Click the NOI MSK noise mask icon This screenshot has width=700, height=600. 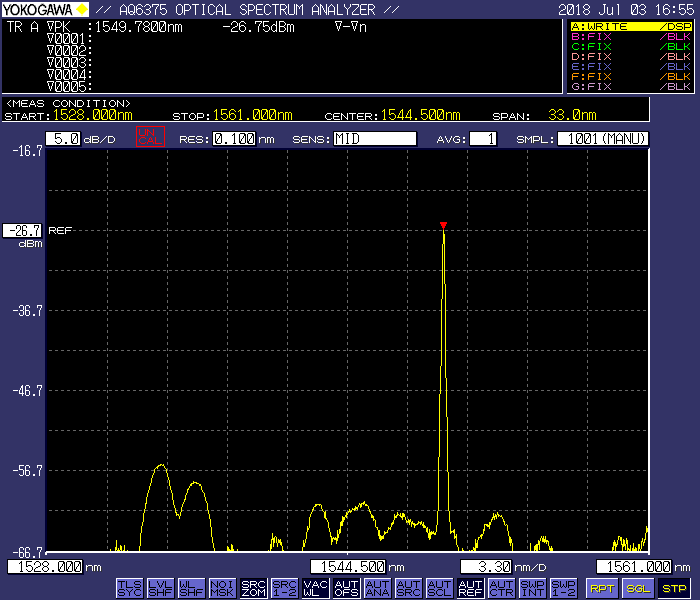[223, 588]
